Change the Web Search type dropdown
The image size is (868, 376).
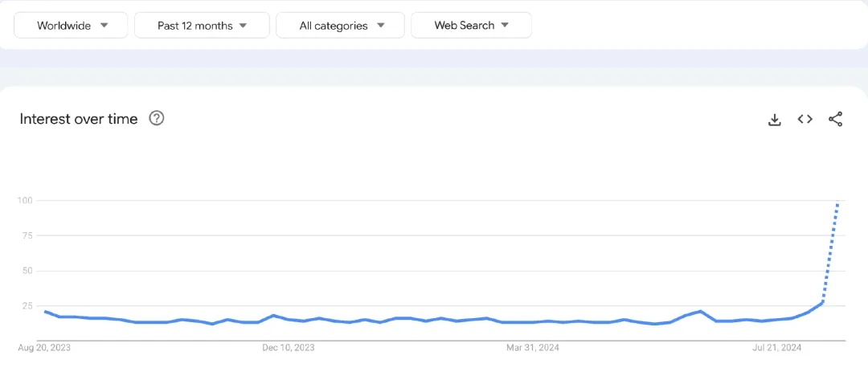(471, 25)
